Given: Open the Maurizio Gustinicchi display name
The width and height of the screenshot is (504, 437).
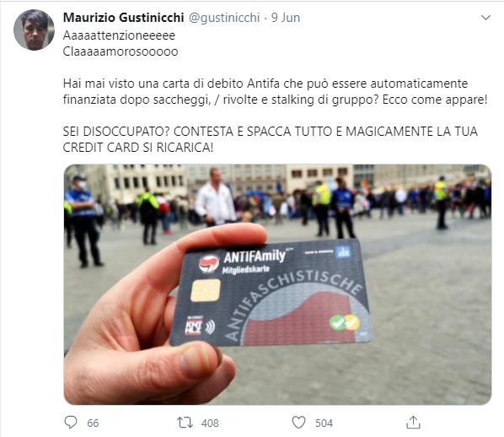Looking at the screenshot, I should 123,18.
